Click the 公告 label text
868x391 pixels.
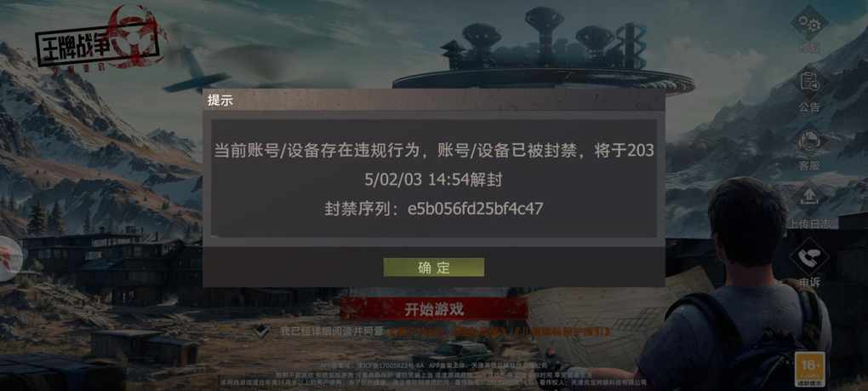coord(808,106)
